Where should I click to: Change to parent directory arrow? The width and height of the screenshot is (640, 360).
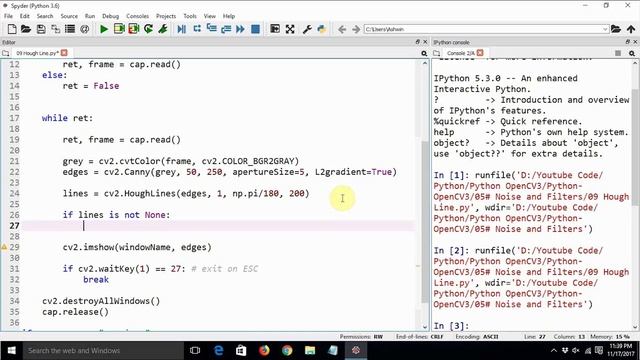(x=631, y=29)
